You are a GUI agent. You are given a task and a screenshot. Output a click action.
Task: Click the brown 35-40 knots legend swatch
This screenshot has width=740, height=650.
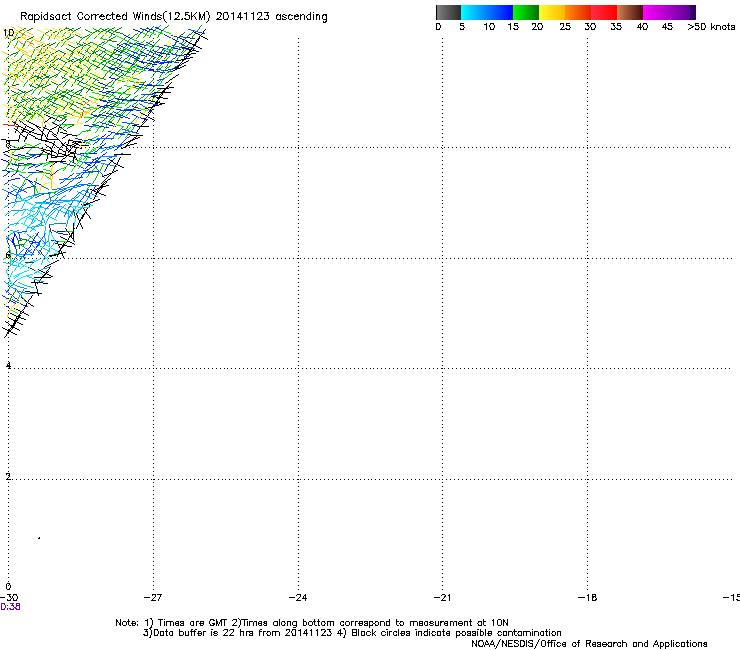(630, 12)
